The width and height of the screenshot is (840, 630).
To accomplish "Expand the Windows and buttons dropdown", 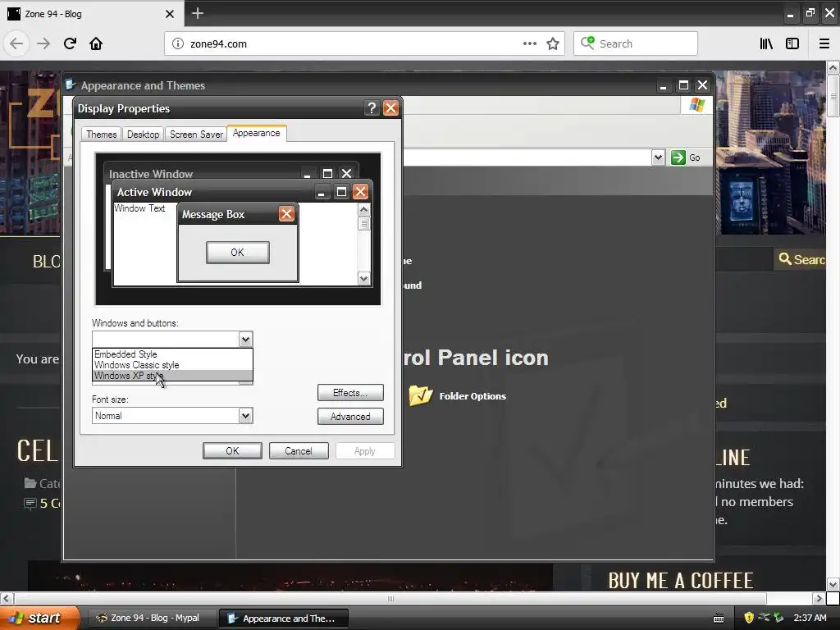I will point(245,339).
